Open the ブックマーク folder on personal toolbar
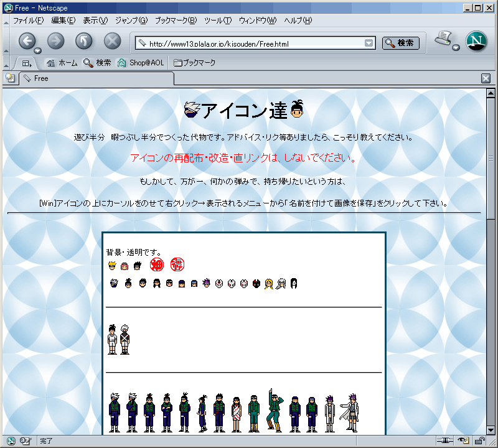 click(194, 63)
